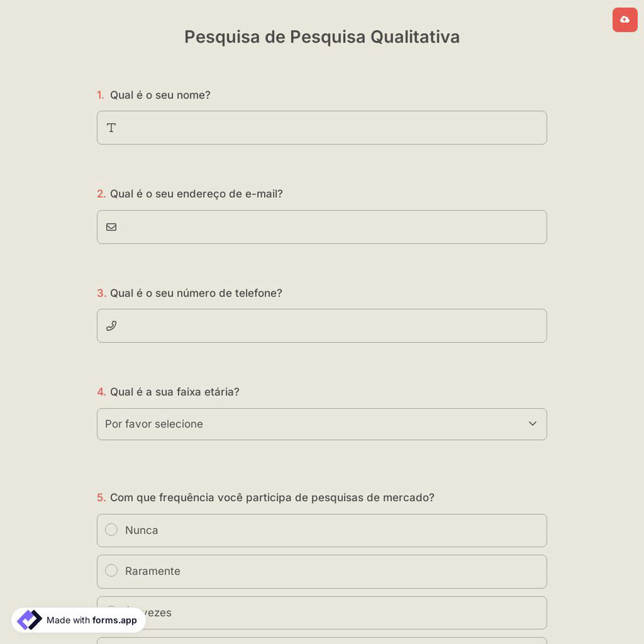Viewport: 644px width, 644px height.
Task: Click the "Made with forms.app" badge
Action: pos(77,620)
